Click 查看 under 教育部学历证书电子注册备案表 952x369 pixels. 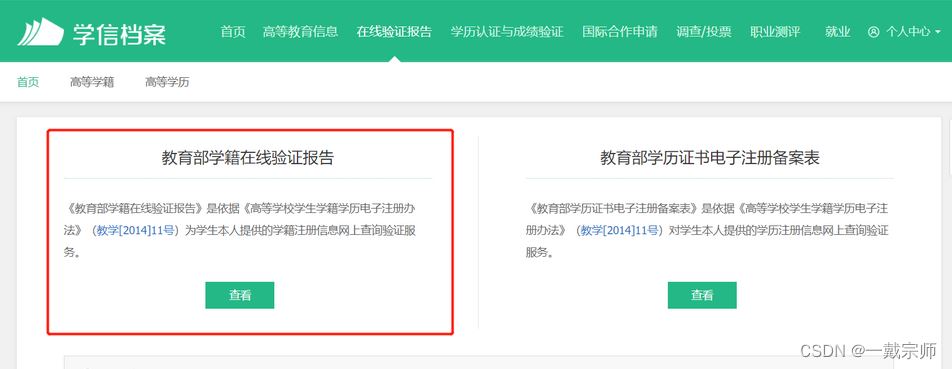pos(702,295)
